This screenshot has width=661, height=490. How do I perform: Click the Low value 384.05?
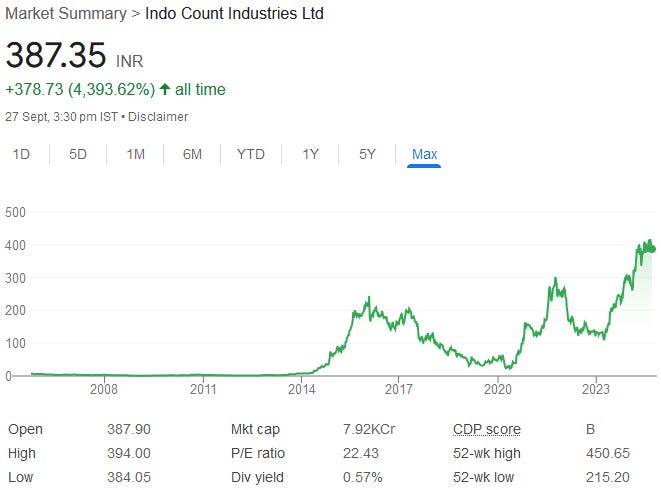tap(129, 477)
